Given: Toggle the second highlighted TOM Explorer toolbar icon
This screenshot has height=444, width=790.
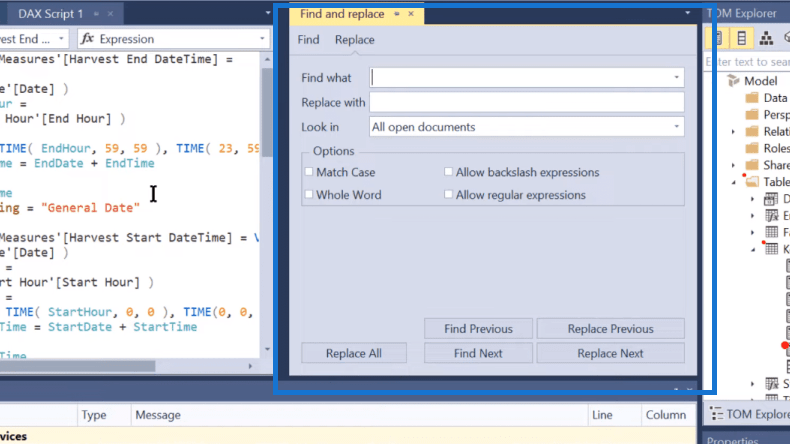Looking at the screenshot, I should (742, 38).
